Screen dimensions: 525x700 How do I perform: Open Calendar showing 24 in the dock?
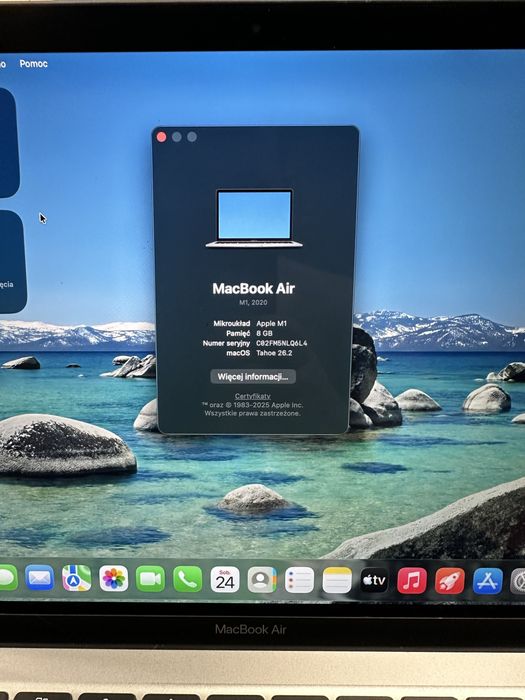click(225, 579)
